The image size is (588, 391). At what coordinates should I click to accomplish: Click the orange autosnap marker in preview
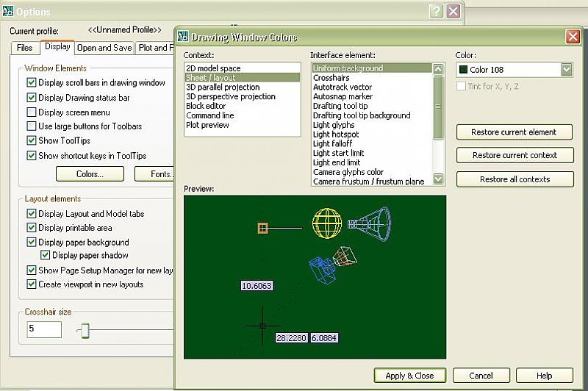[x=262, y=228]
